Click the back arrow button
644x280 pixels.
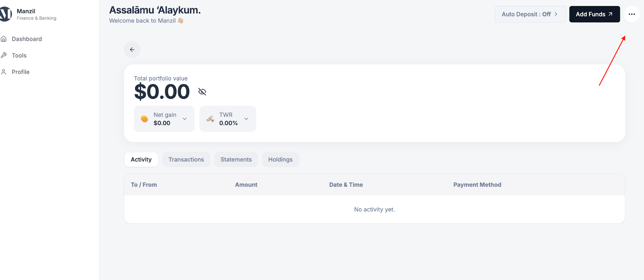[x=132, y=50]
